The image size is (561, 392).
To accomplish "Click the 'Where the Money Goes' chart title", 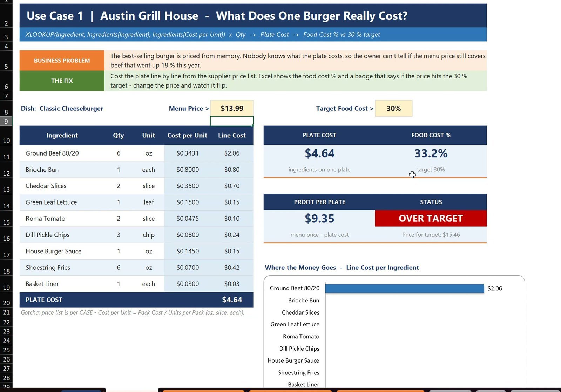I will coord(342,268).
